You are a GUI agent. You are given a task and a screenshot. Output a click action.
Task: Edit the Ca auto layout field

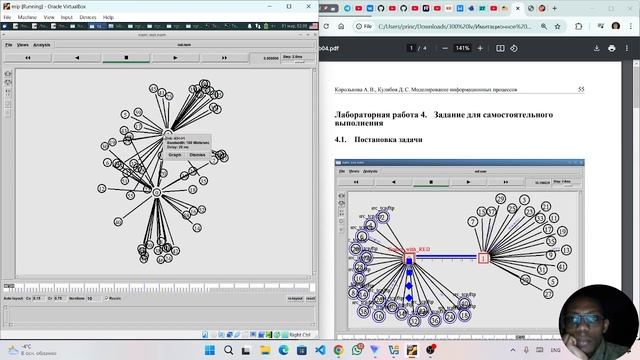(38, 298)
